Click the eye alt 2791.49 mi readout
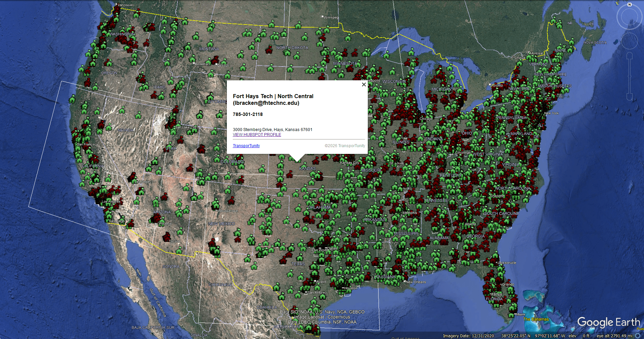Image resolution: width=644 pixels, height=339 pixels. (x=614, y=336)
